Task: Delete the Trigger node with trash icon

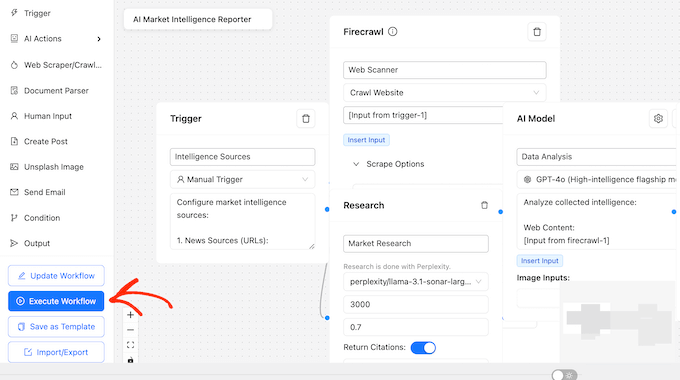Action: (306, 118)
